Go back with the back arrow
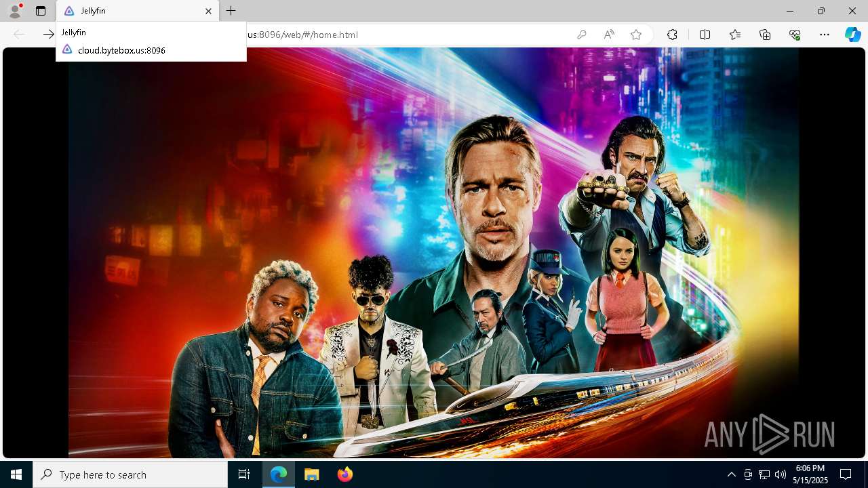Image resolution: width=868 pixels, height=488 pixels. tap(19, 35)
